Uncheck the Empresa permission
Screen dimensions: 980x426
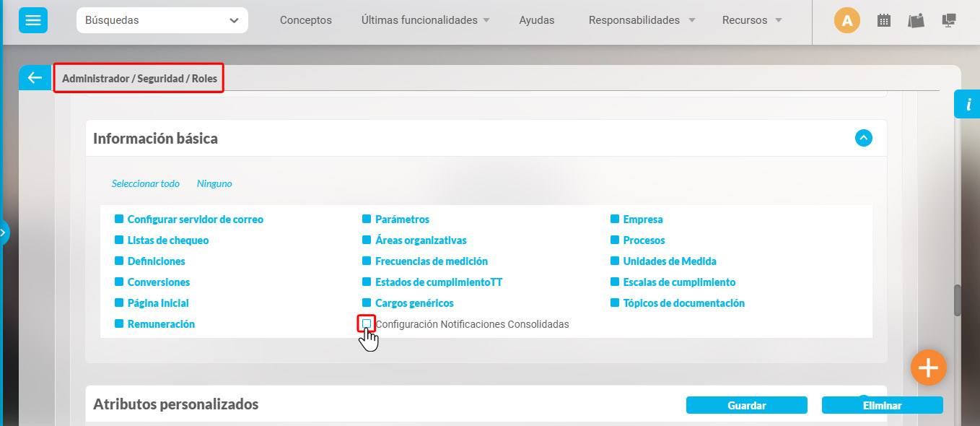tap(614, 219)
